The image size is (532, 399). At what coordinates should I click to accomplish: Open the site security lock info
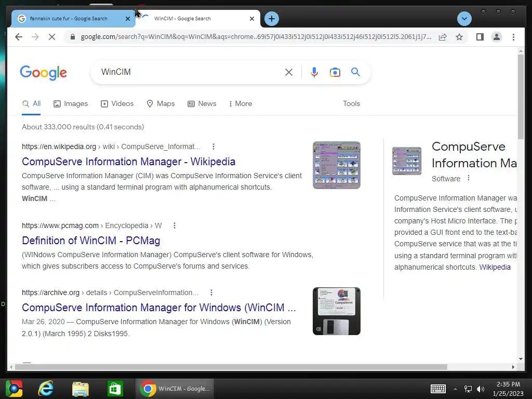[72, 37]
